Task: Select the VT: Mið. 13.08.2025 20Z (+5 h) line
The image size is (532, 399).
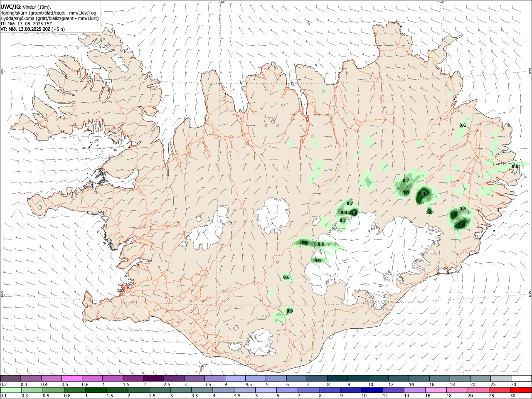Action: (32, 29)
